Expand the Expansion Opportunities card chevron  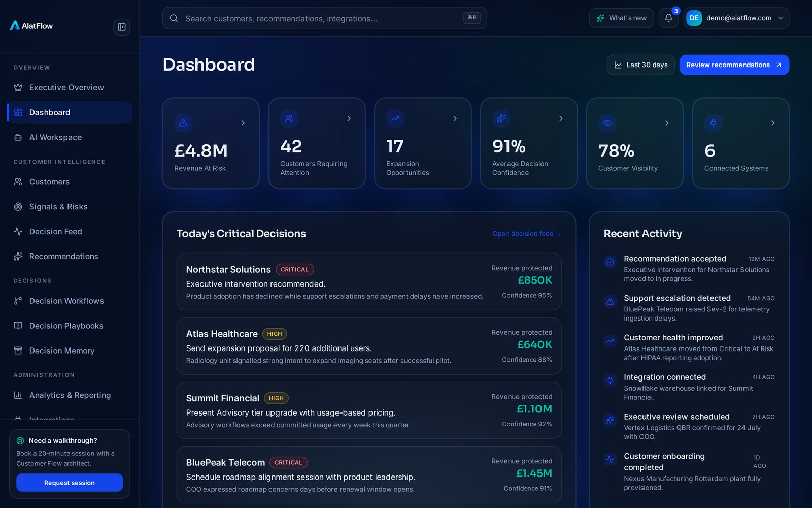(455, 118)
